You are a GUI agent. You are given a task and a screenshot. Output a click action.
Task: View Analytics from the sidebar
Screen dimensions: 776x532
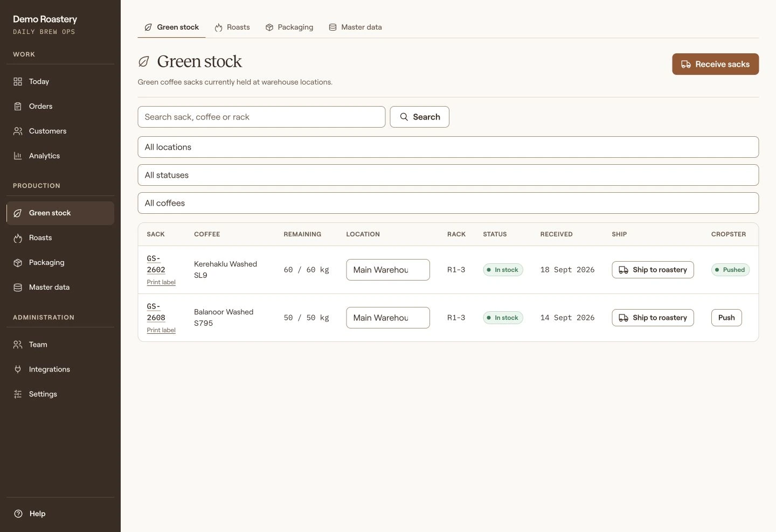click(60, 156)
